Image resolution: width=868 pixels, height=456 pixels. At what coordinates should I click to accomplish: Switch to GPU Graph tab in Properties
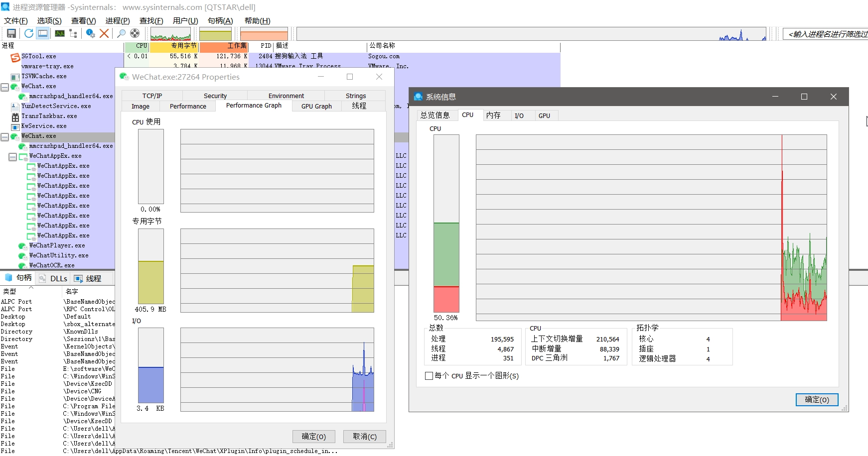[x=316, y=106]
